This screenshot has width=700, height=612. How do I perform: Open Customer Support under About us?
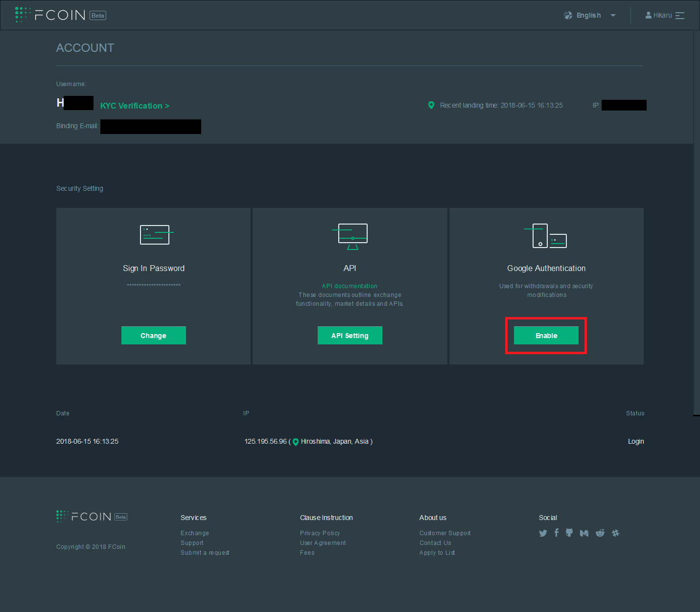click(x=445, y=533)
